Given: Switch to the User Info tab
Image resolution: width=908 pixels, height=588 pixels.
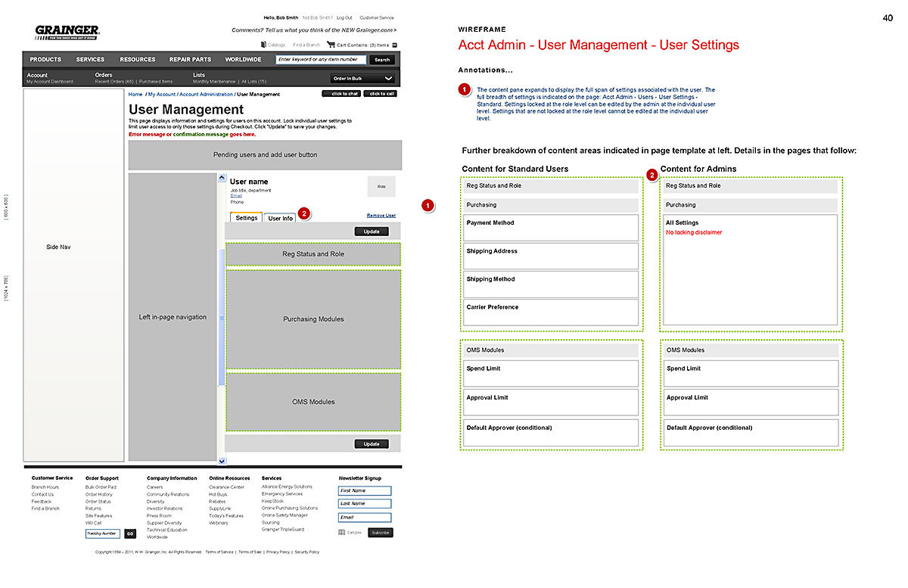Looking at the screenshot, I should pyautogui.click(x=280, y=218).
